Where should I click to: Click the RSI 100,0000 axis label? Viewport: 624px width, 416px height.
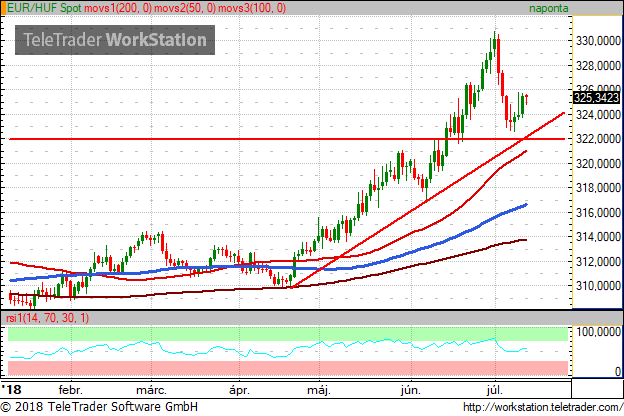tap(598, 332)
